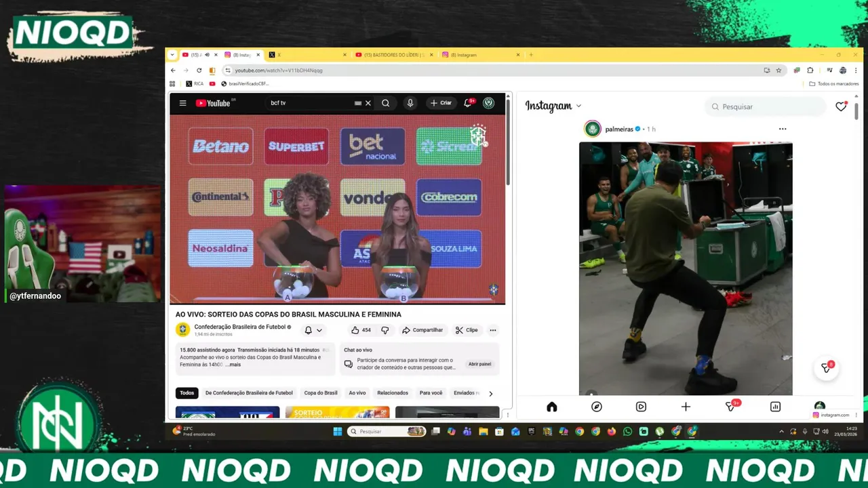Open a new Chrome tab

click(531, 55)
